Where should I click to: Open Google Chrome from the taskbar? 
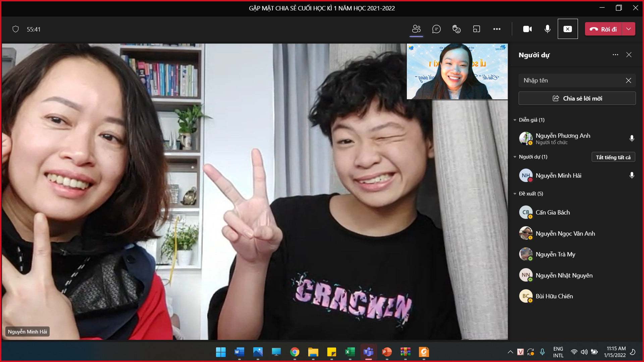294,352
